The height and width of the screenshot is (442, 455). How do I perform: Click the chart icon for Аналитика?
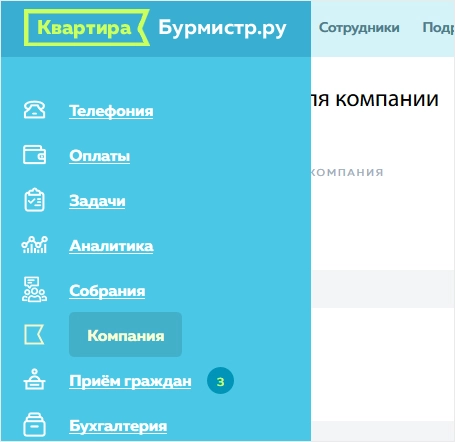click(34, 245)
